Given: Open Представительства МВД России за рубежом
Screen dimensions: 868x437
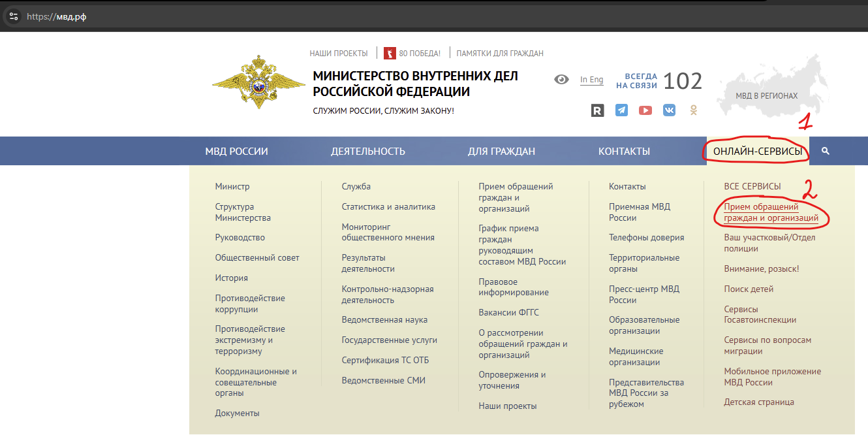Looking at the screenshot, I should coord(646,393).
